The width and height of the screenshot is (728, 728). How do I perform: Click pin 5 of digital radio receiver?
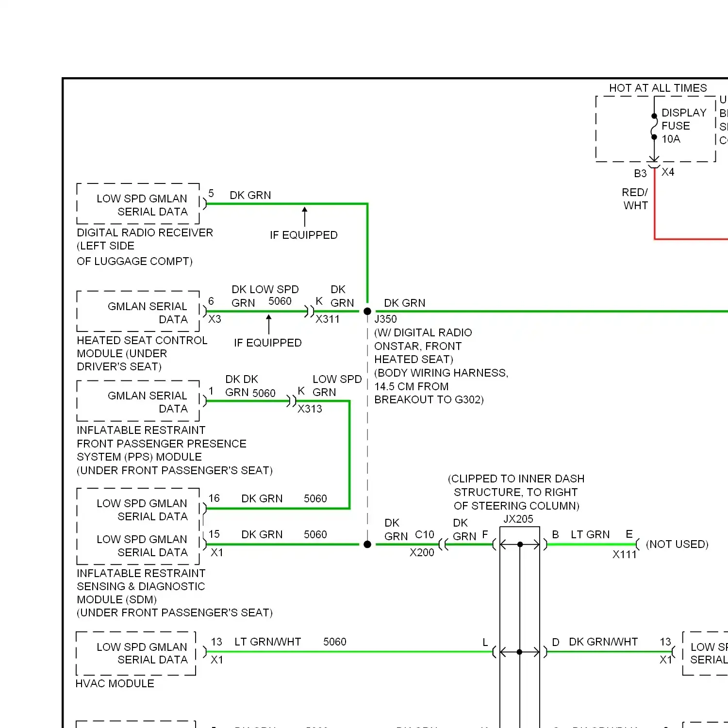(x=211, y=193)
